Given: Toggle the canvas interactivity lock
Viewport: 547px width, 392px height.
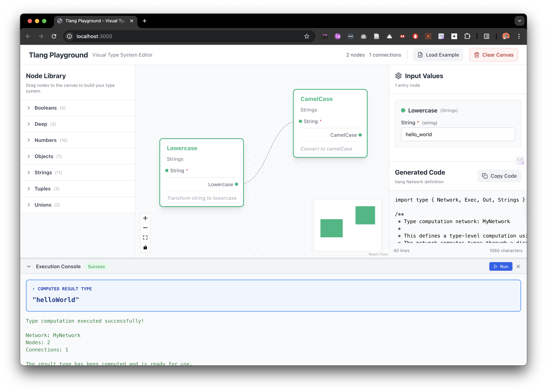Looking at the screenshot, I should pos(145,247).
